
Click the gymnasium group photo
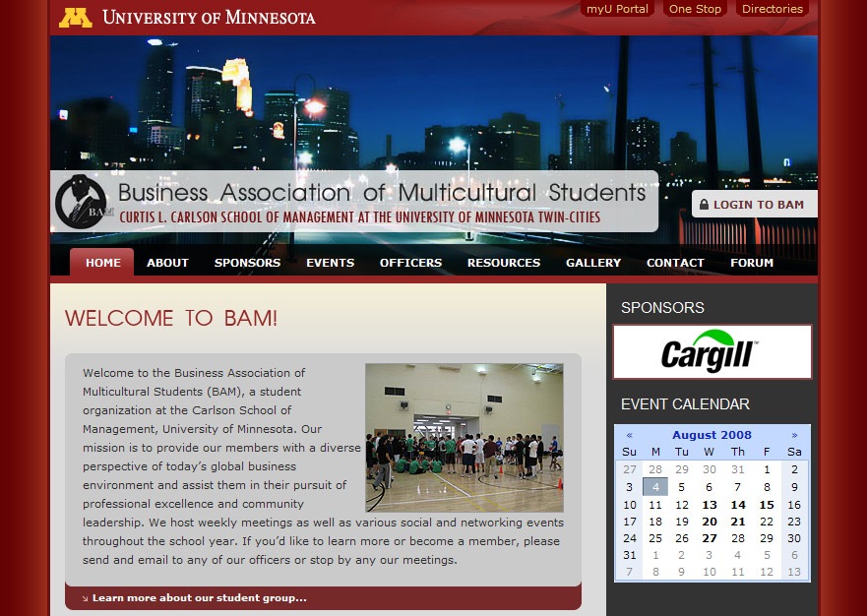[464, 437]
